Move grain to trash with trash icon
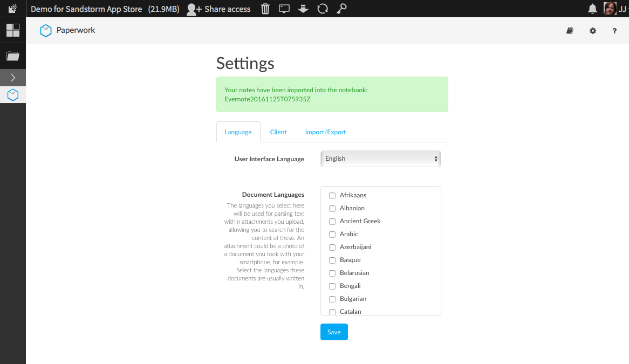Screen dimensions: 629x364 tap(265, 9)
